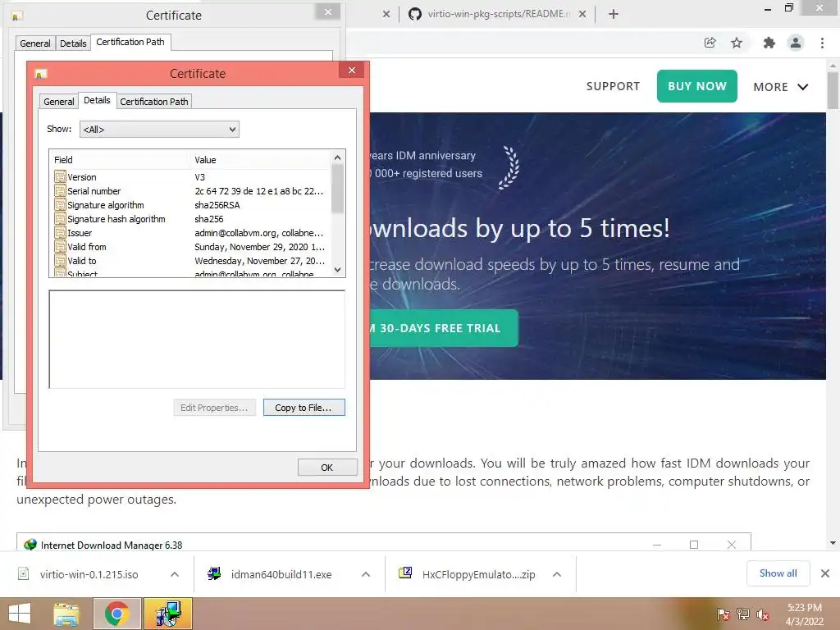
Task: Click the Version field icon
Action: (x=60, y=177)
